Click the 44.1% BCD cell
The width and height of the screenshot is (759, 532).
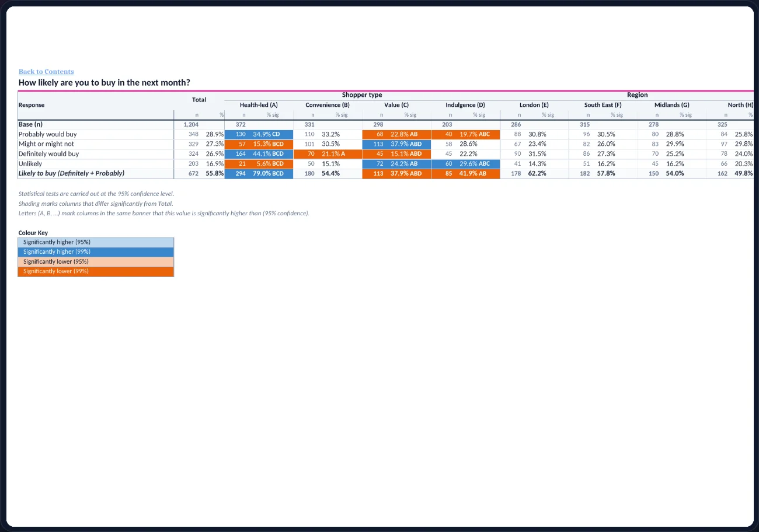(x=269, y=154)
